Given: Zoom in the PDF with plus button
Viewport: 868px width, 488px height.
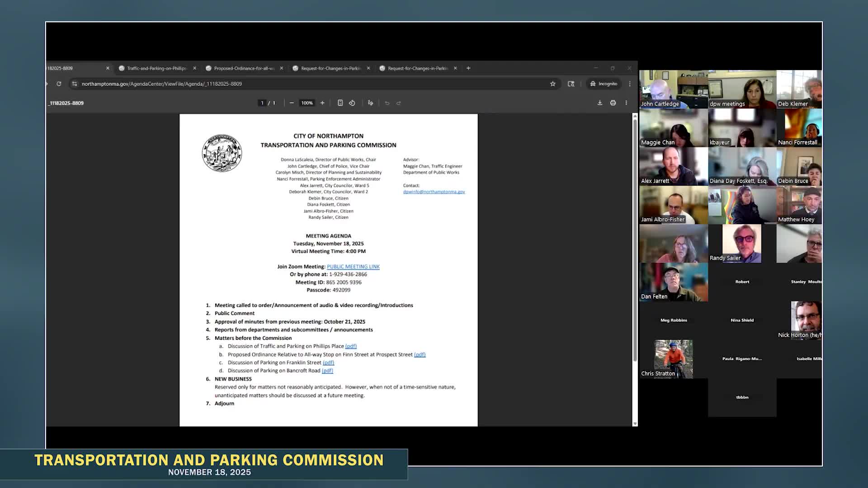Looking at the screenshot, I should tap(322, 103).
